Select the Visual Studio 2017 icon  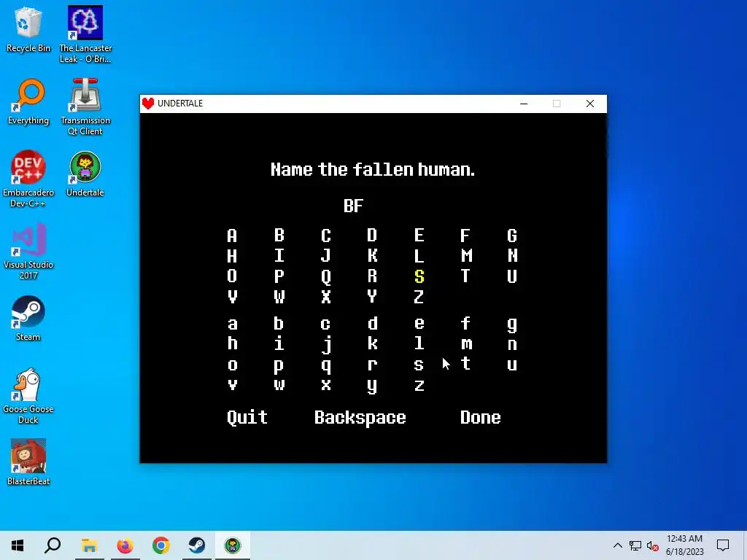(x=28, y=252)
